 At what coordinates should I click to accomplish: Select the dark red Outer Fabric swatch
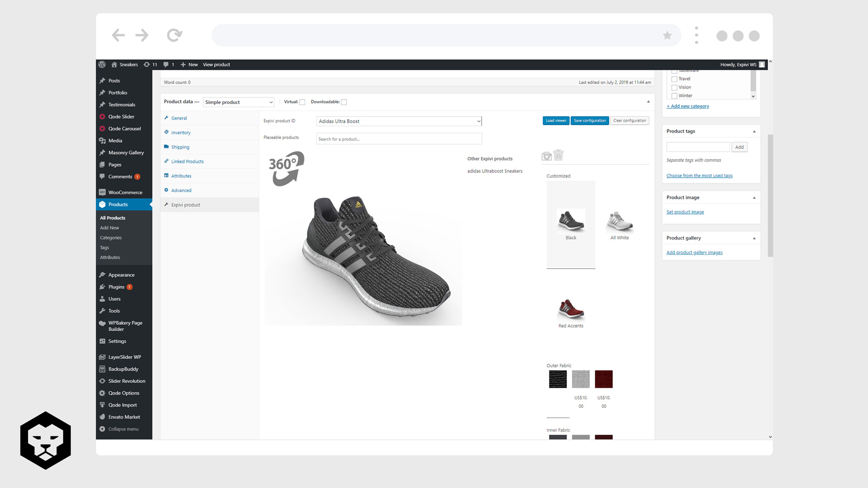click(604, 379)
